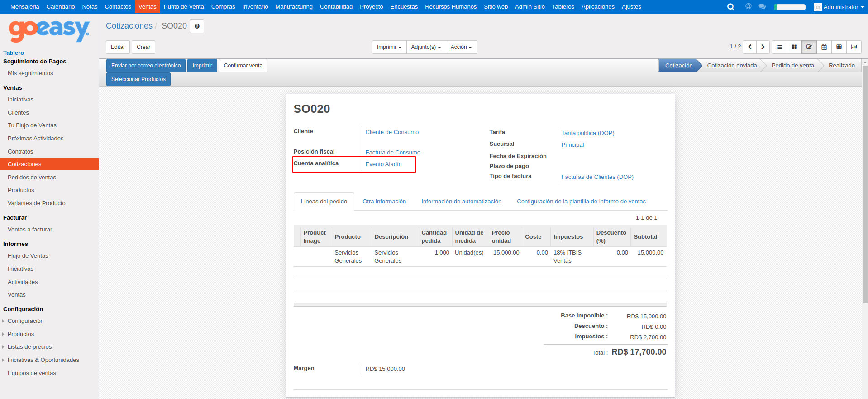Switch to calendar view icon
Image resolution: width=868 pixels, height=399 pixels.
pos(824,47)
